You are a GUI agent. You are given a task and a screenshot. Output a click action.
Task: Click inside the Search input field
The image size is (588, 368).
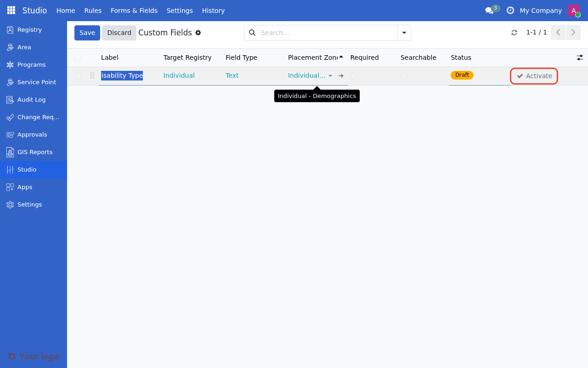(322, 33)
